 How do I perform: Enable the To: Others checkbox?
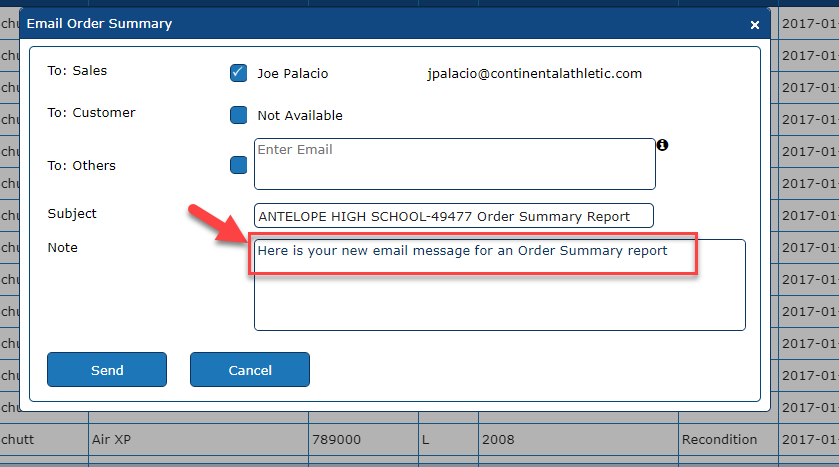[238, 165]
